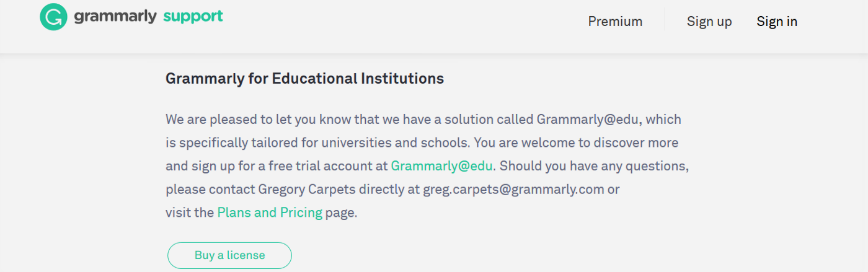The width and height of the screenshot is (868, 272).
Task: Click the grammarly wordmark in header
Action: pos(115,17)
